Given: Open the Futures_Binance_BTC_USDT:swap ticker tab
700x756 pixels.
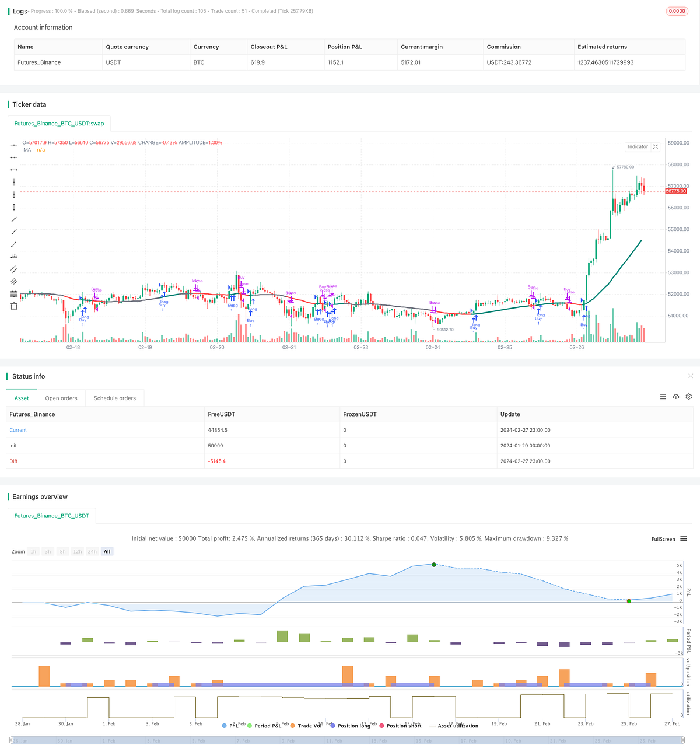Looking at the screenshot, I should point(59,123).
